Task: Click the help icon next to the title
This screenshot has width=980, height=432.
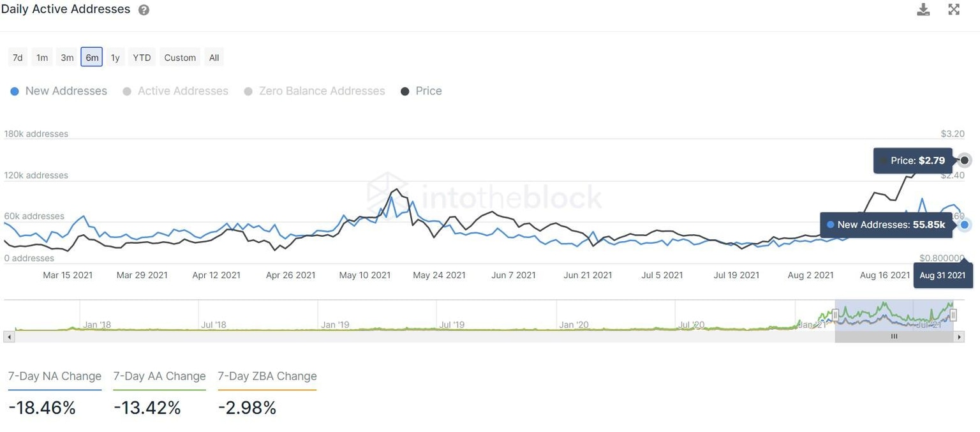Action: coord(144,9)
